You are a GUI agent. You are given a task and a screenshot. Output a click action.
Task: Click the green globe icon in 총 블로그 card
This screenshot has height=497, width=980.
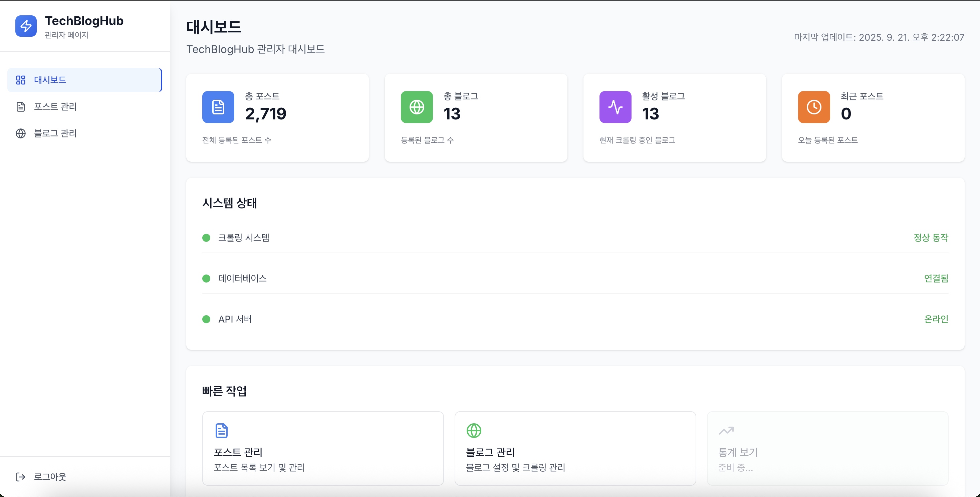click(417, 107)
